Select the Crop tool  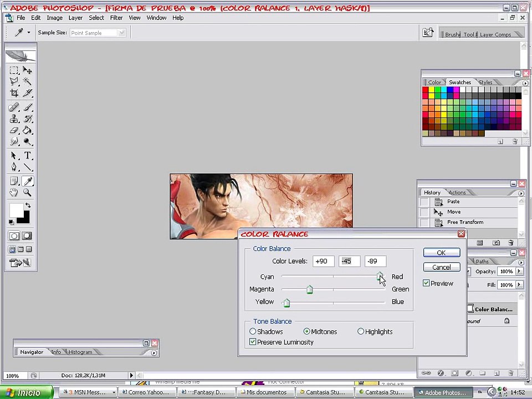pos(14,93)
